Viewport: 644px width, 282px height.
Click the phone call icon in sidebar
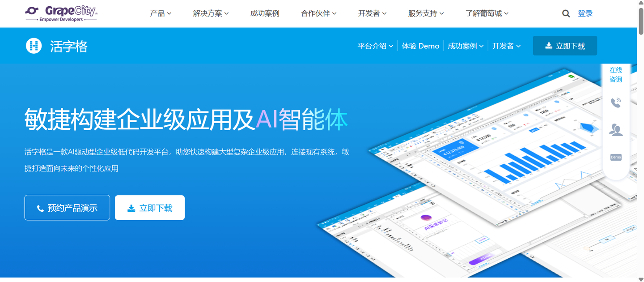(616, 103)
